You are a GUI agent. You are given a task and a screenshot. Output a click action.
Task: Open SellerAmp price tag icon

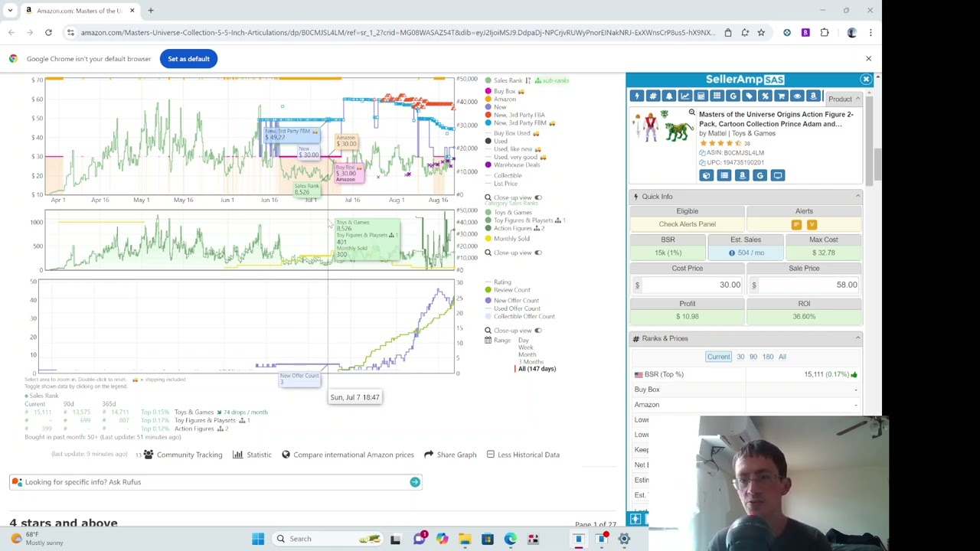click(749, 96)
